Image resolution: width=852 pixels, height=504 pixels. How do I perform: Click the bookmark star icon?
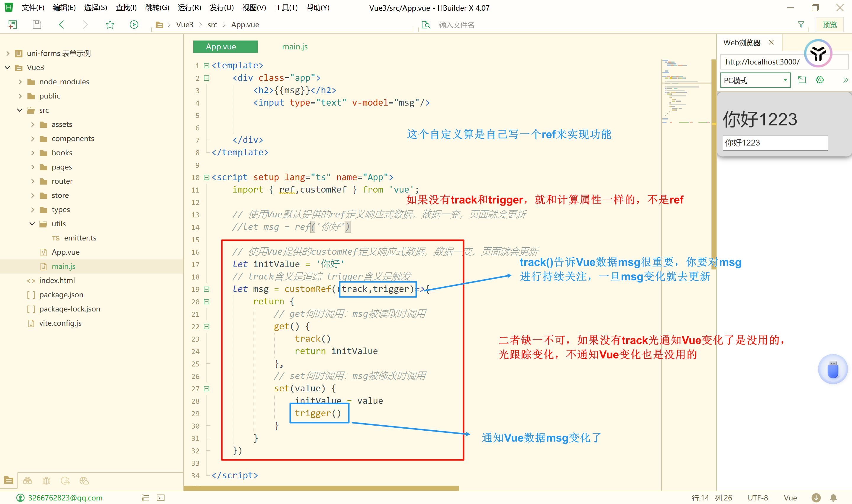click(x=110, y=25)
